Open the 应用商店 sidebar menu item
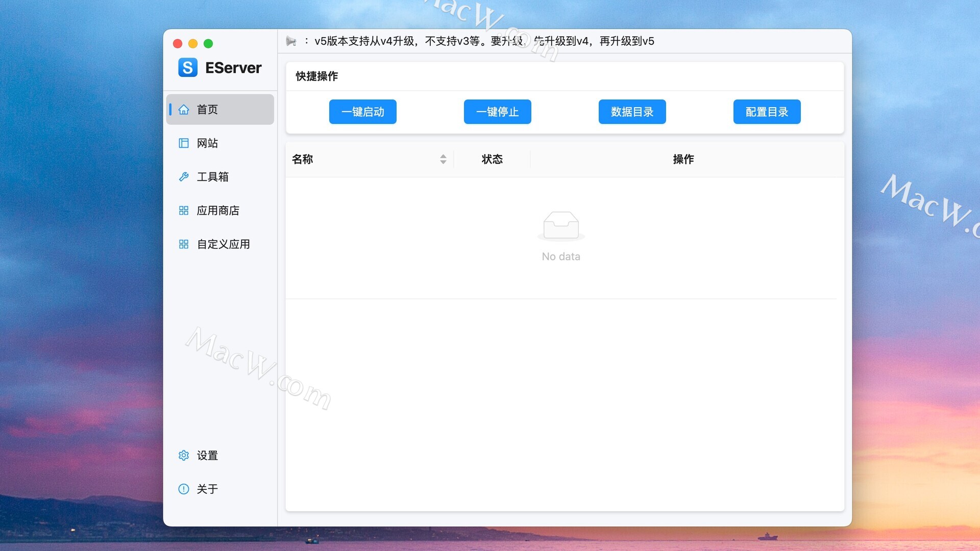Screen dimensions: 980x551 (x=218, y=211)
